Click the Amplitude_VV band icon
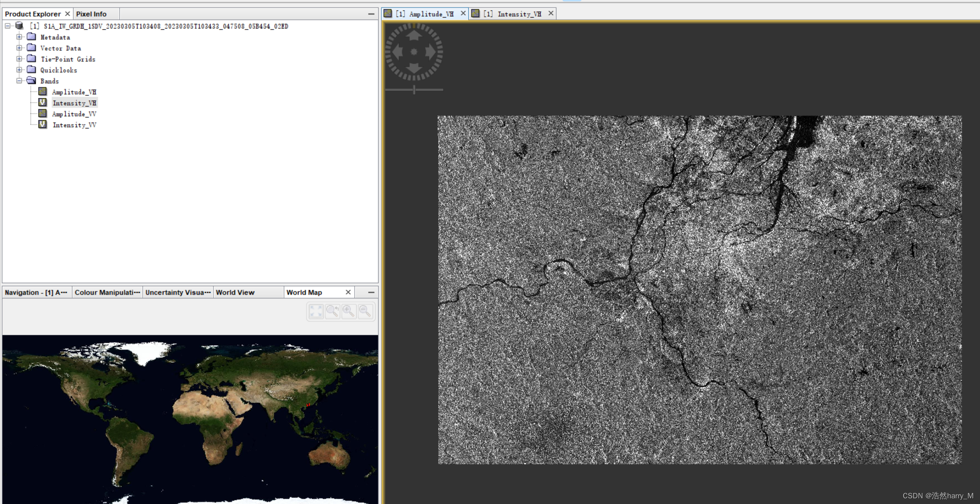The image size is (980, 504). coord(42,114)
